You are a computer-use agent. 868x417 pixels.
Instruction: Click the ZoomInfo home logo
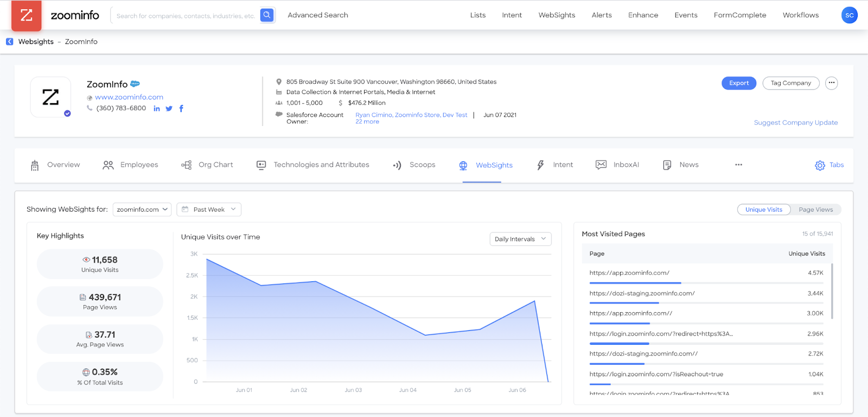point(26,15)
